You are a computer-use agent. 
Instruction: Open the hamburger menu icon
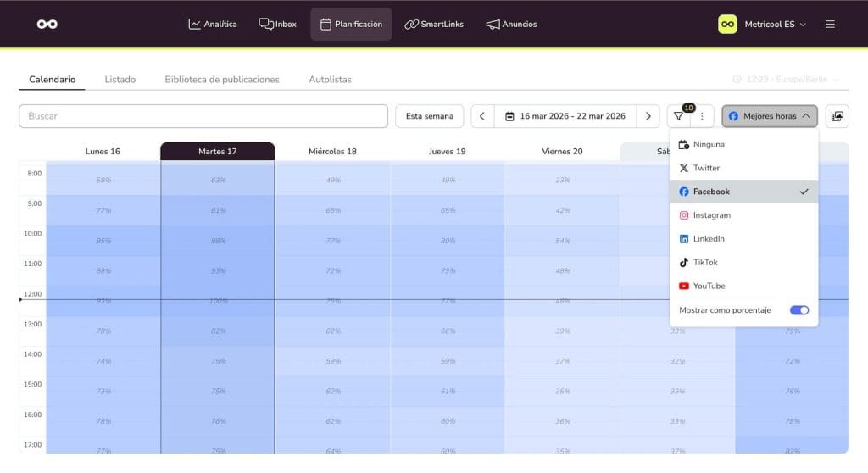click(x=830, y=24)
